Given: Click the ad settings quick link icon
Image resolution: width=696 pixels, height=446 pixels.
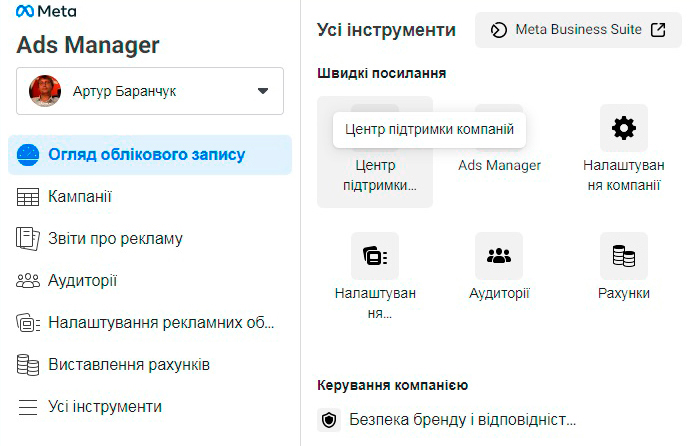Looking at the screenshot, I should click(x=375, y=257).
